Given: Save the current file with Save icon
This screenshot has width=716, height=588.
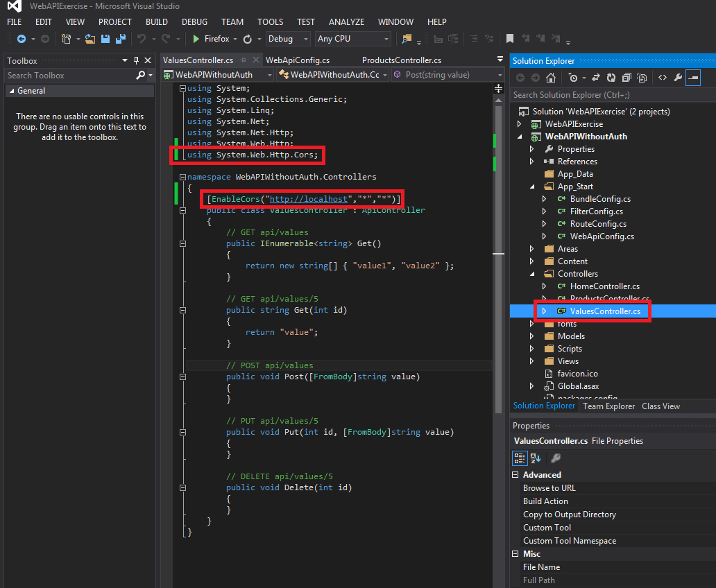Looking at the screenshot, I should (105, 40).
